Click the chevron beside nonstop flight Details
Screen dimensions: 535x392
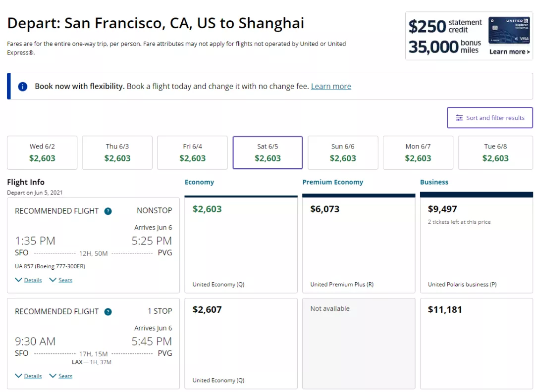(x=18, y=280)
